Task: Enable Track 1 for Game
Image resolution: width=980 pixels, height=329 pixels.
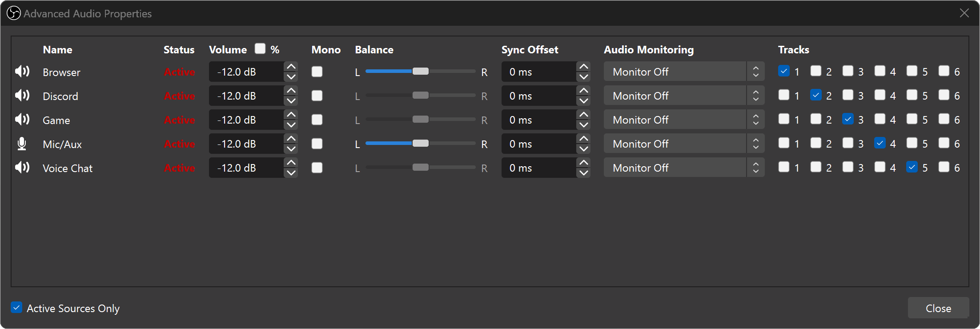Action: [x=784, y=119]
